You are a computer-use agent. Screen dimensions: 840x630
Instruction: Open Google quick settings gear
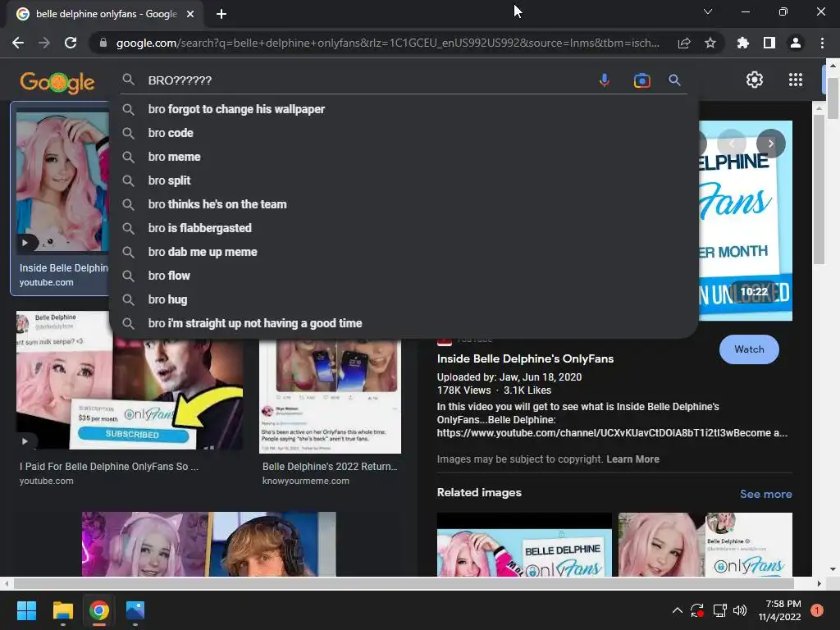pyautogui.click(x=755, y=80)
